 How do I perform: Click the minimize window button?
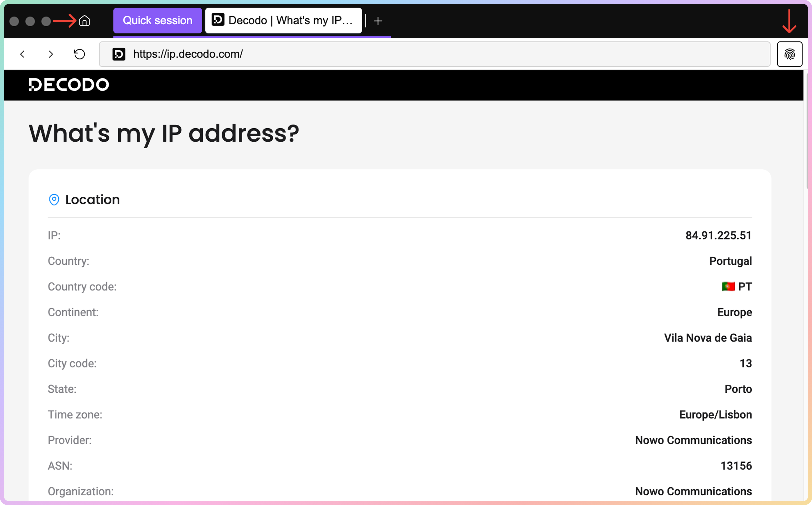[x=30, y=21]
